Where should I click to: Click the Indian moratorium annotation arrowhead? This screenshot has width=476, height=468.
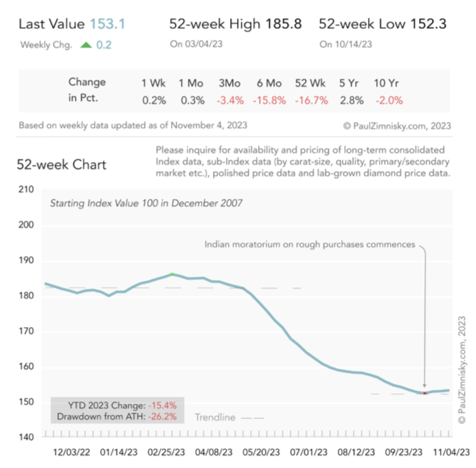point(424,386)
